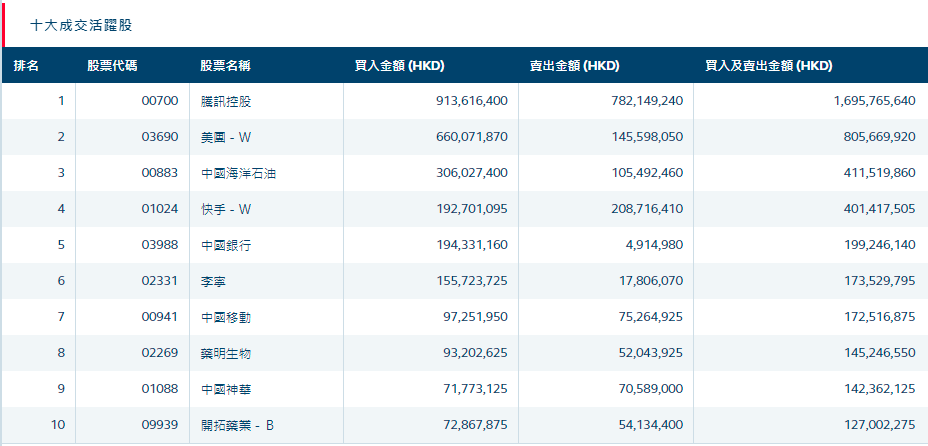Select stock name 開拓藥業 - B

click(x=237, y=426)
